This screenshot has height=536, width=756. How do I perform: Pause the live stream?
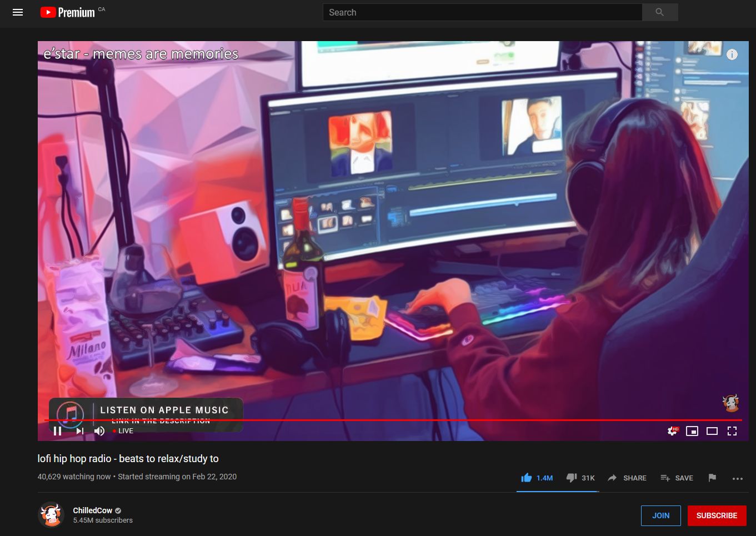click(x=57, y=431)
